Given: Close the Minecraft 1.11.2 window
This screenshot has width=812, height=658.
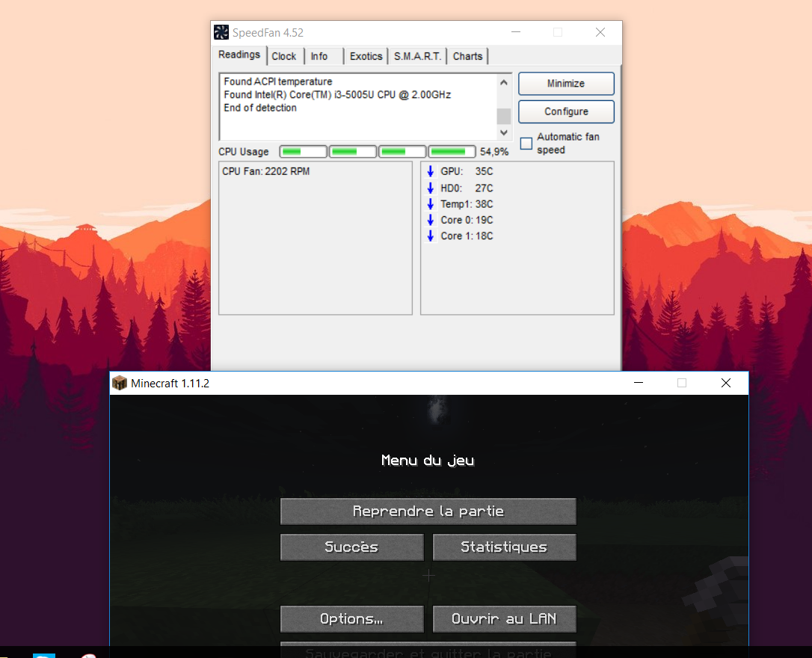Looking at the screenshot, I should 726,383.
